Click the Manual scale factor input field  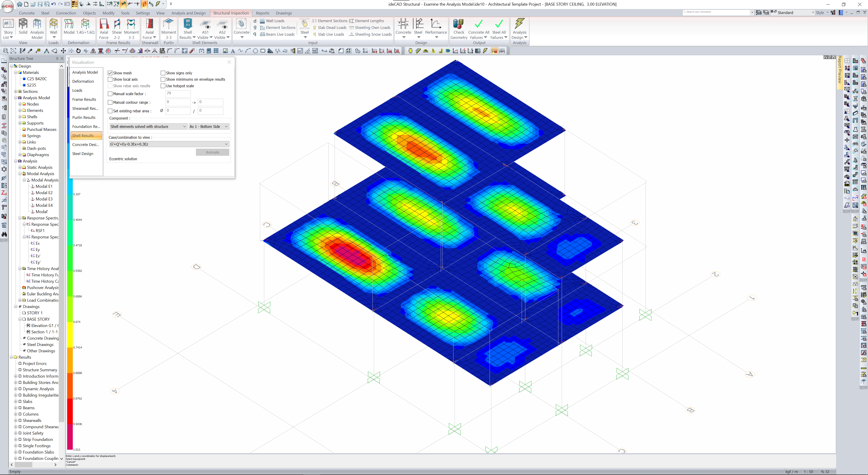pyautogui.click(x=178, y=94)
